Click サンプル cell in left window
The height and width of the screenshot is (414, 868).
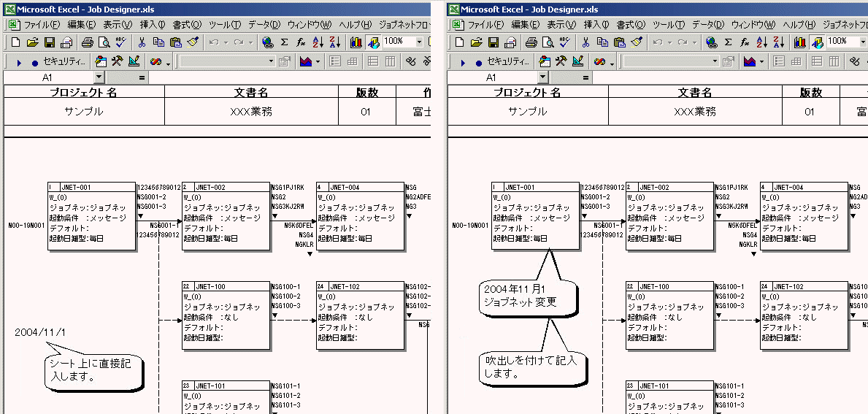pos(84,111)
